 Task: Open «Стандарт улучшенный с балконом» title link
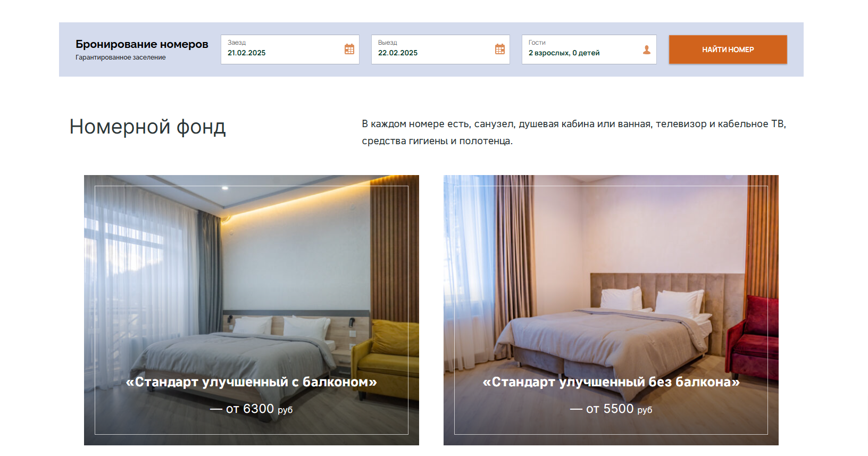pyautogui.click(x=252, y=382)
